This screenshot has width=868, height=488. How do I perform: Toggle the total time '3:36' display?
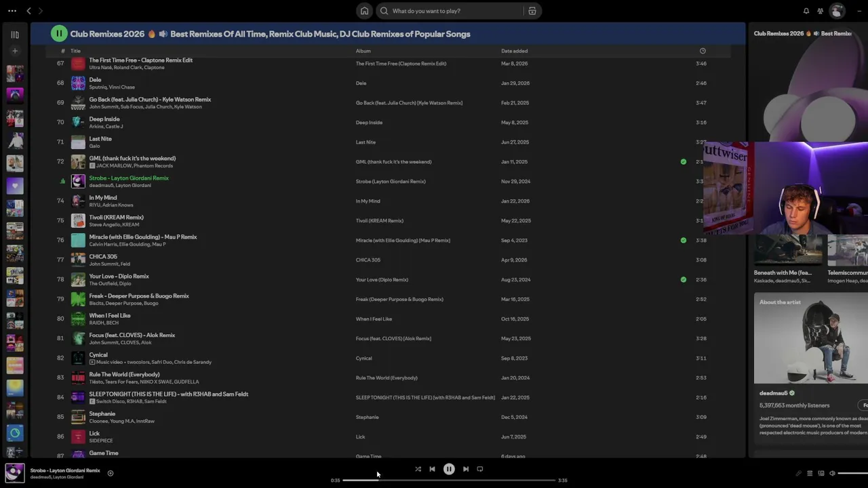click(563, 481)
